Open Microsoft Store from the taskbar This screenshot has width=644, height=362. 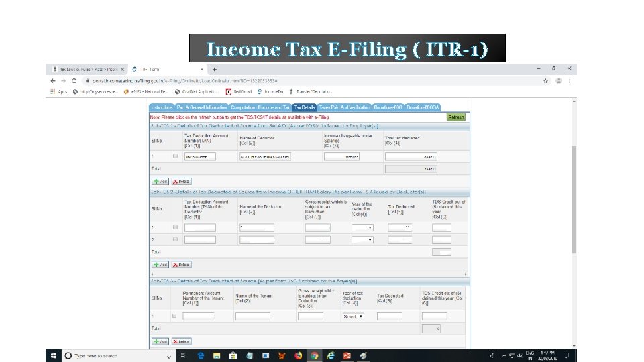pos(233,355)
